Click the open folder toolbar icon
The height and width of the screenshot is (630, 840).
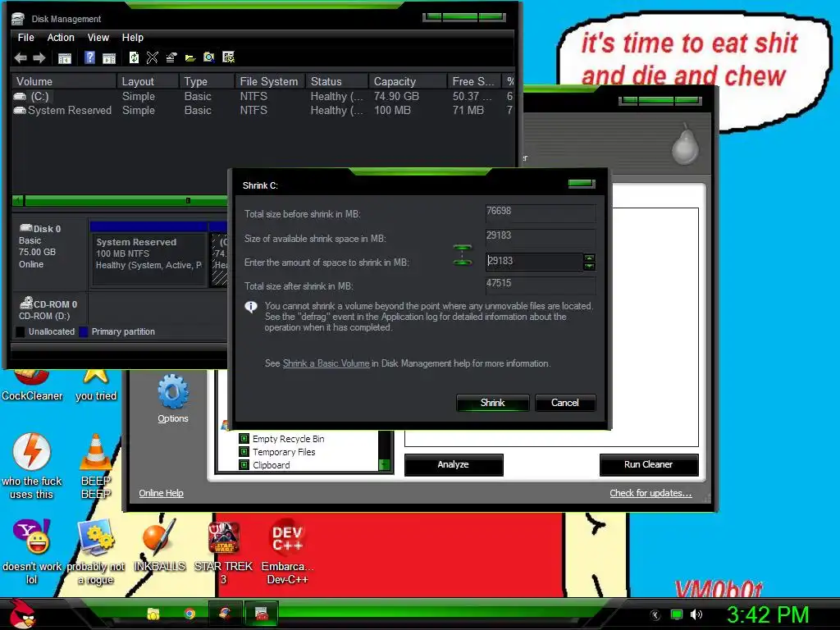(x=190, y=58)
